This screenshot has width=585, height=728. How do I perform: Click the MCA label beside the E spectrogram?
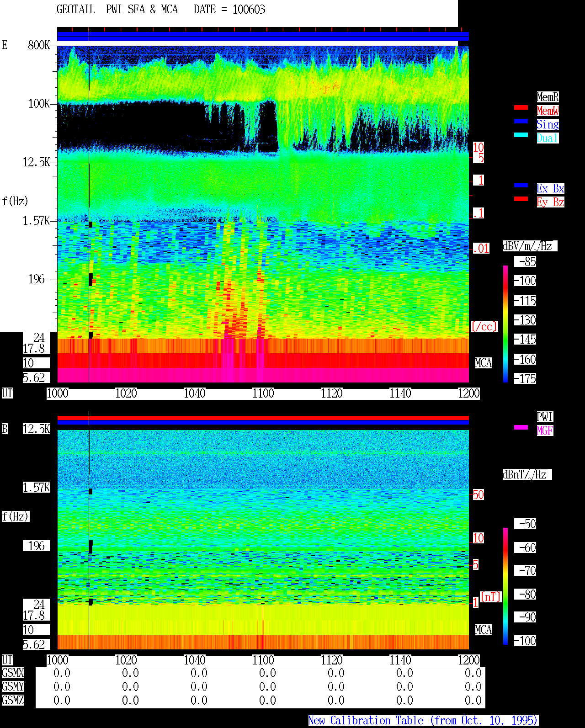pyautogui.click(x=484, y=363)
